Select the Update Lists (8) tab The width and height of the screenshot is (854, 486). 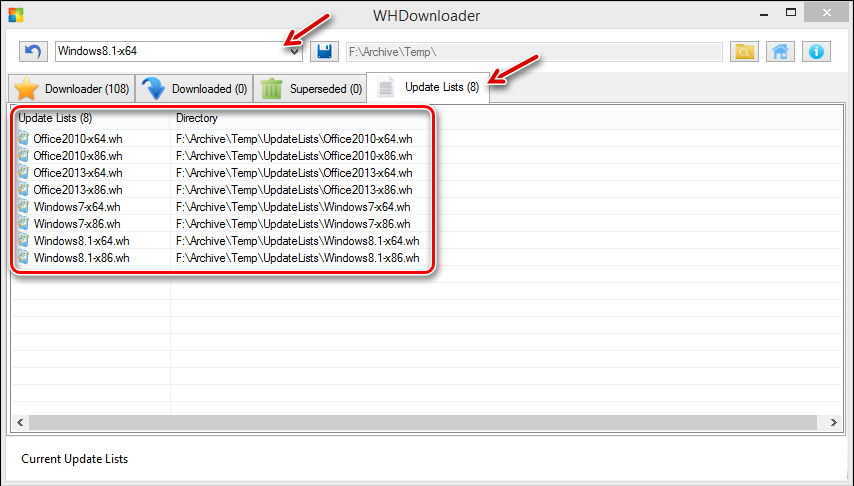428,87
